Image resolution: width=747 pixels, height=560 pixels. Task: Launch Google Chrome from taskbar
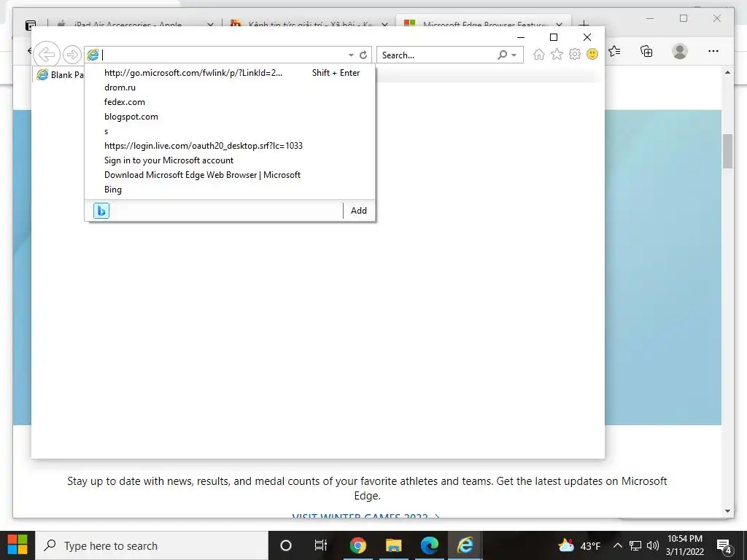357,545
